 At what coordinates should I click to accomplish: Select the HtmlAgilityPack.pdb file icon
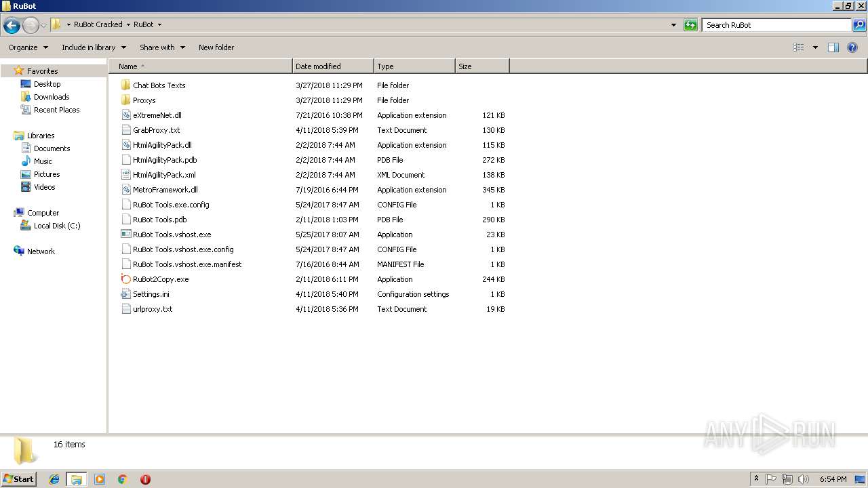[125, 160]
